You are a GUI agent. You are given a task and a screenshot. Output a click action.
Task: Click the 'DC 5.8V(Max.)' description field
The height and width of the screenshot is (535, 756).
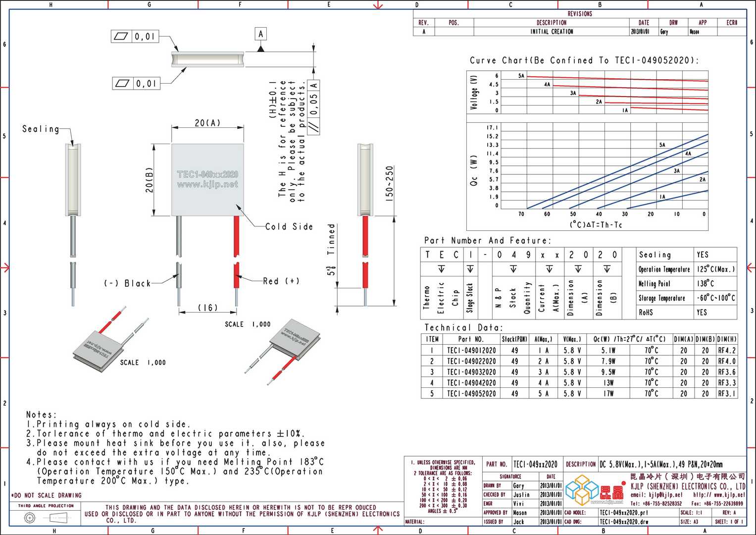click(661, 464)
